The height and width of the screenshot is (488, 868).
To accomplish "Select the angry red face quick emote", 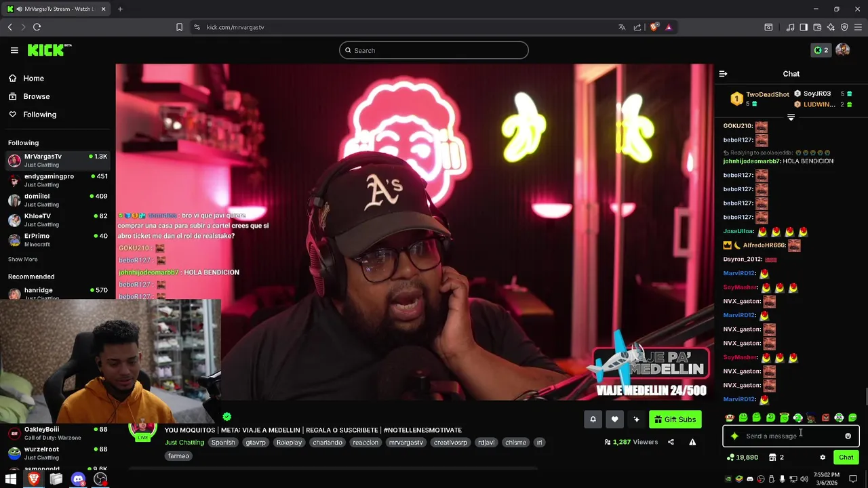I will point(825,418).
